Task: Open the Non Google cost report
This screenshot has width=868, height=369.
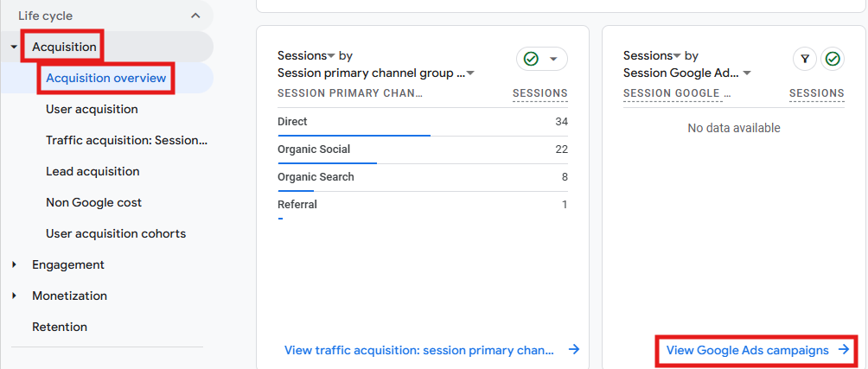Action: coord(93,202)
